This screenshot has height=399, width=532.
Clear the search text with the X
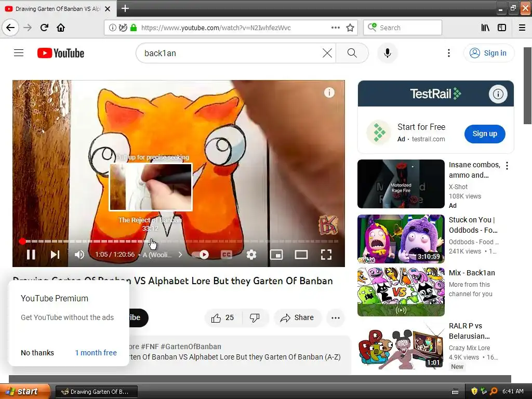point(327,53)
